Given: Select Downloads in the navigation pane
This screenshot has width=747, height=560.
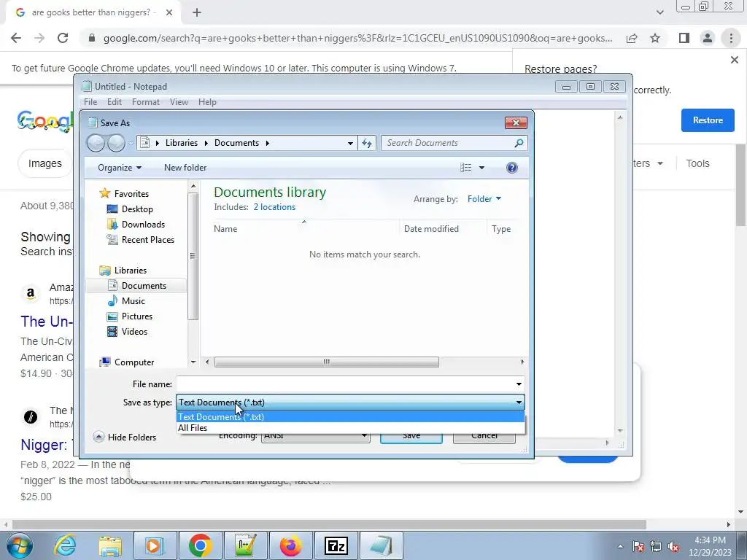Looking at the screenshot, I should 143,225.
